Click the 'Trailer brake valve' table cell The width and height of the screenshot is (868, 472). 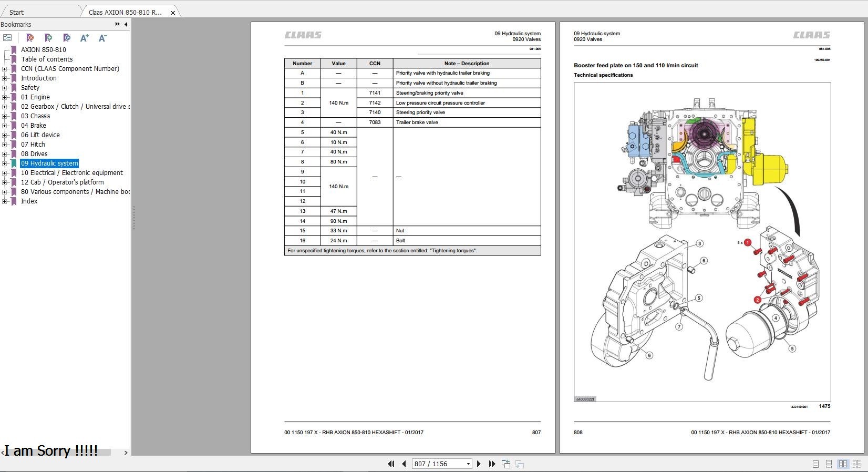pyautogui.click(x=467, y=122)
